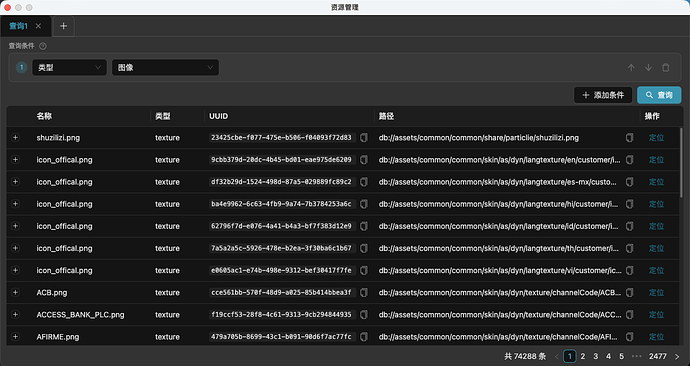Viewport: 690px width, 366px height.
Task: Copy path containing langtexture/id/customer
Action: [630, 226]
